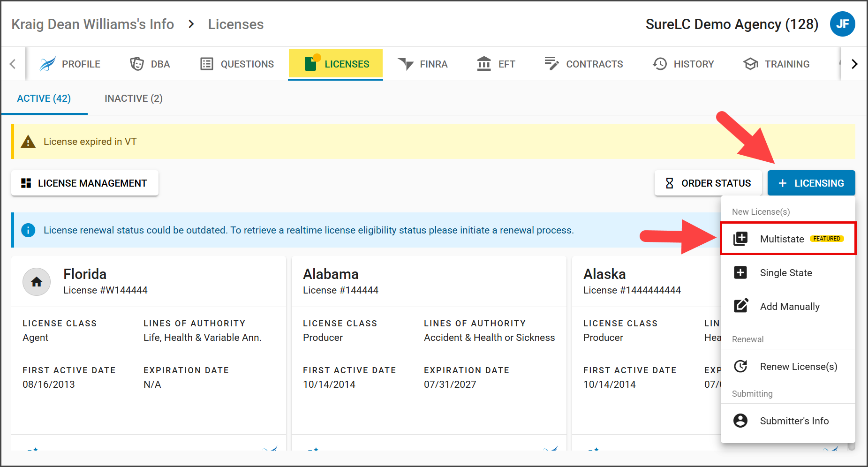868x467 pixels.
Task: Click the Florida license card title
Action: tap(85, 274)
